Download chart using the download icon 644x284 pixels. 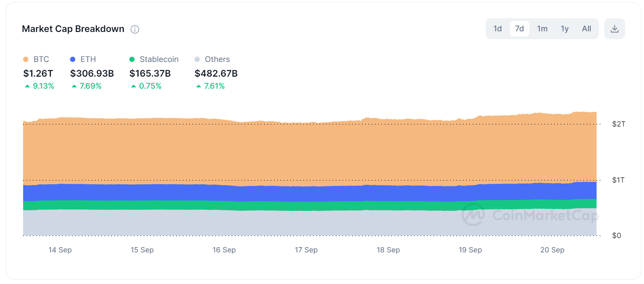click(x=614, y=29)
